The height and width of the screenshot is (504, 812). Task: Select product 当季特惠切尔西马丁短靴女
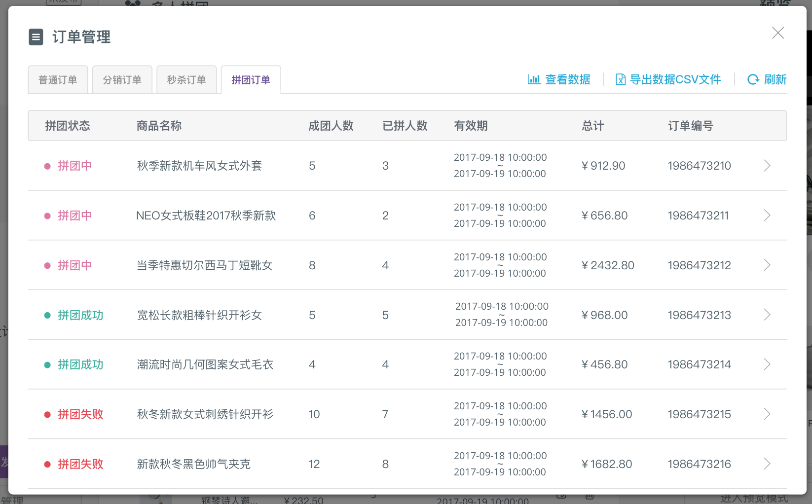click(x=205, y=265)
